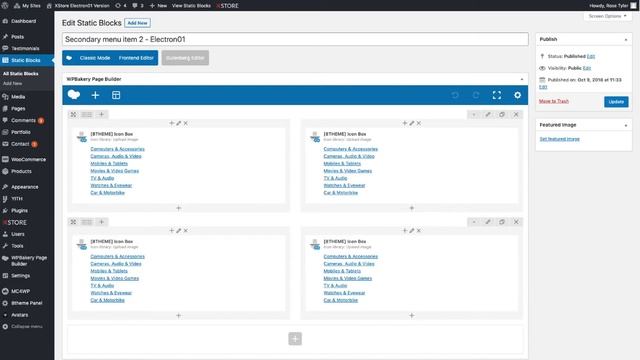
Task: Clone the top row
Action: pos(502,115)
